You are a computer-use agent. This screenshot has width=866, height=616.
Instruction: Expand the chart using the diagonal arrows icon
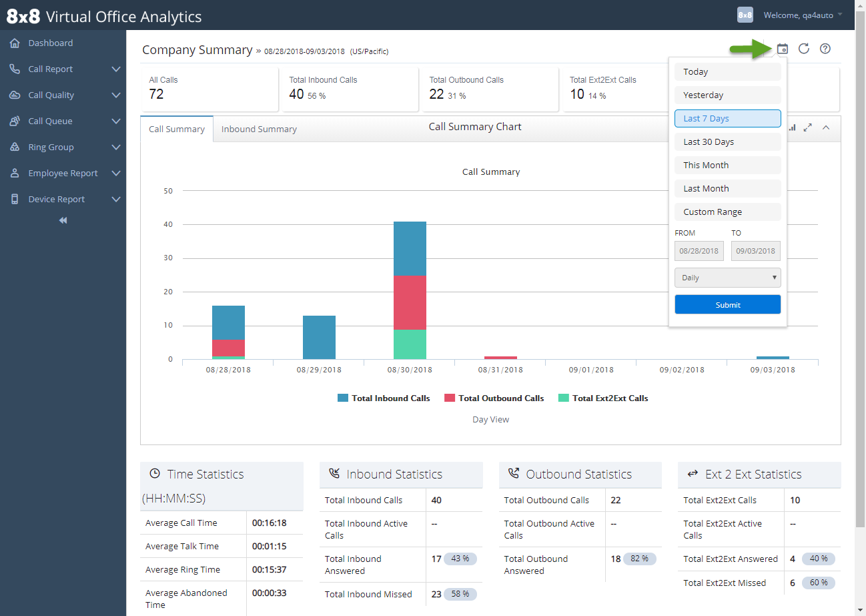(x=808, y=127)
